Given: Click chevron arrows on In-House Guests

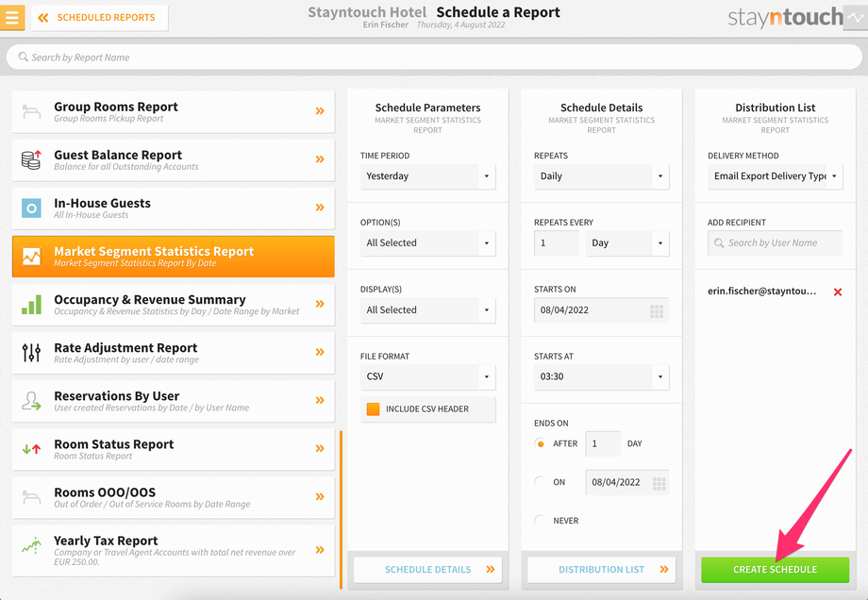Looking at the screenshot, I should point(320,208).
